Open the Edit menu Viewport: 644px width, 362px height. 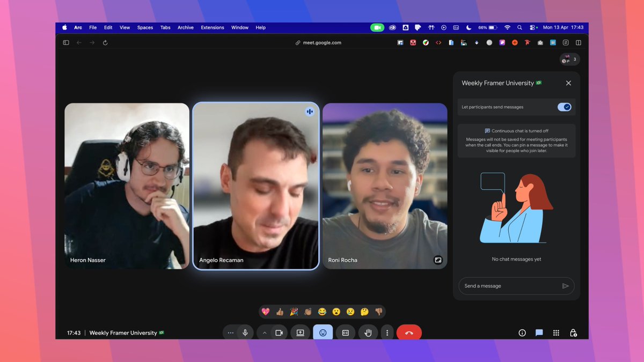(108, 27)
